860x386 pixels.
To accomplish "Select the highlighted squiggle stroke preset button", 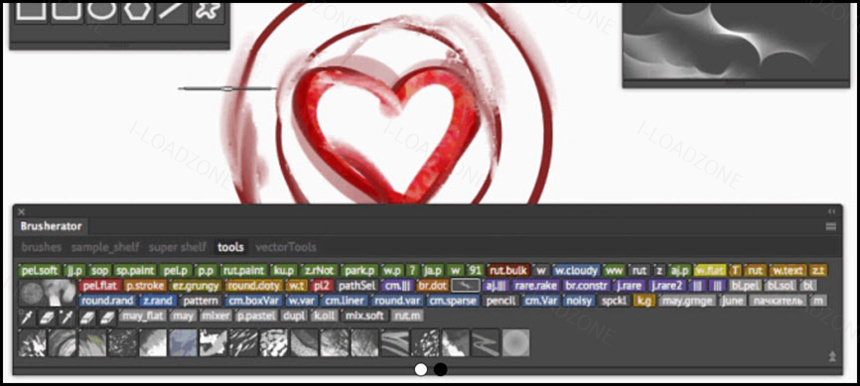I will click(466, 285).
